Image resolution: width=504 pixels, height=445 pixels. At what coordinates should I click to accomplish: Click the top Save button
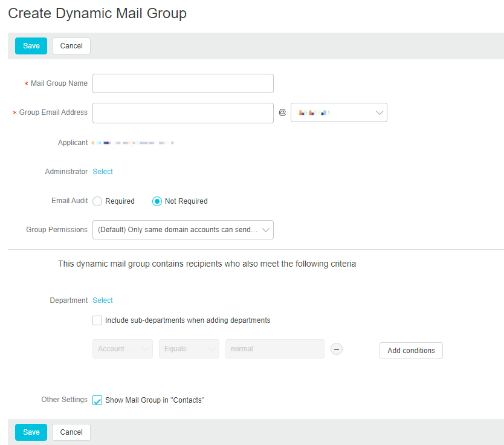(31, 46)
